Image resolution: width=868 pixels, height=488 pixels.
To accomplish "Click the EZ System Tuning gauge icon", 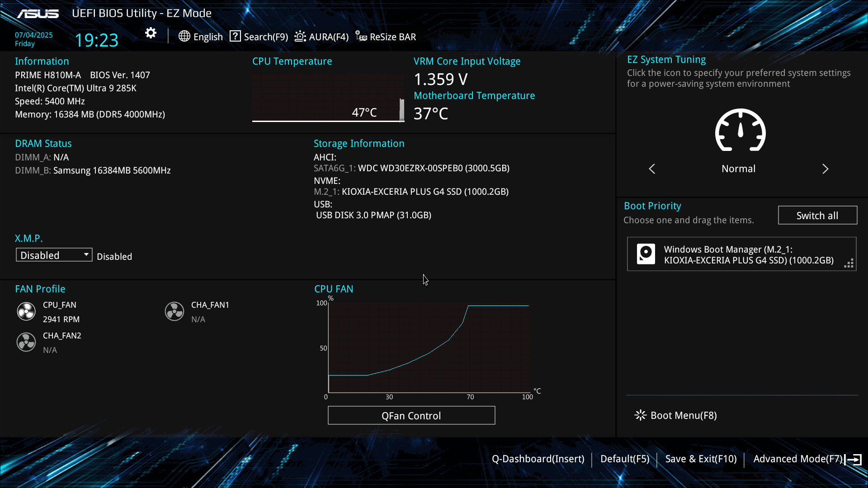I will tap(740, 130).
